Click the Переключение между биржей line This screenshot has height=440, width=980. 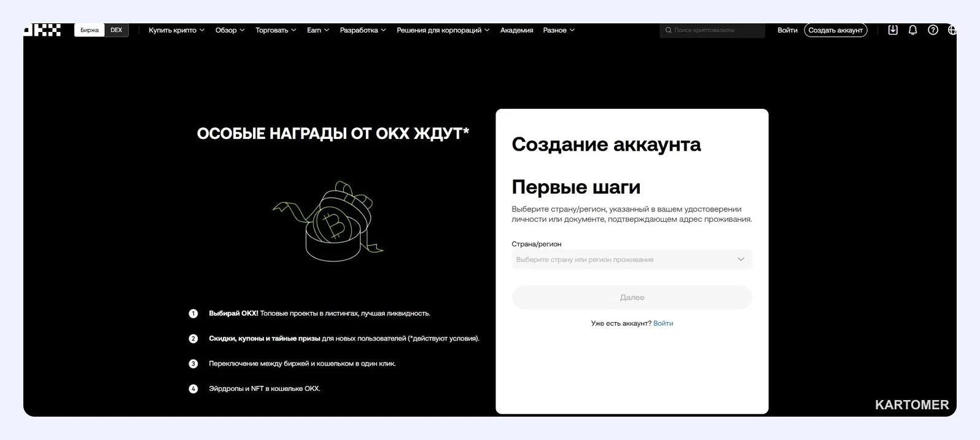tap(302, 364)
